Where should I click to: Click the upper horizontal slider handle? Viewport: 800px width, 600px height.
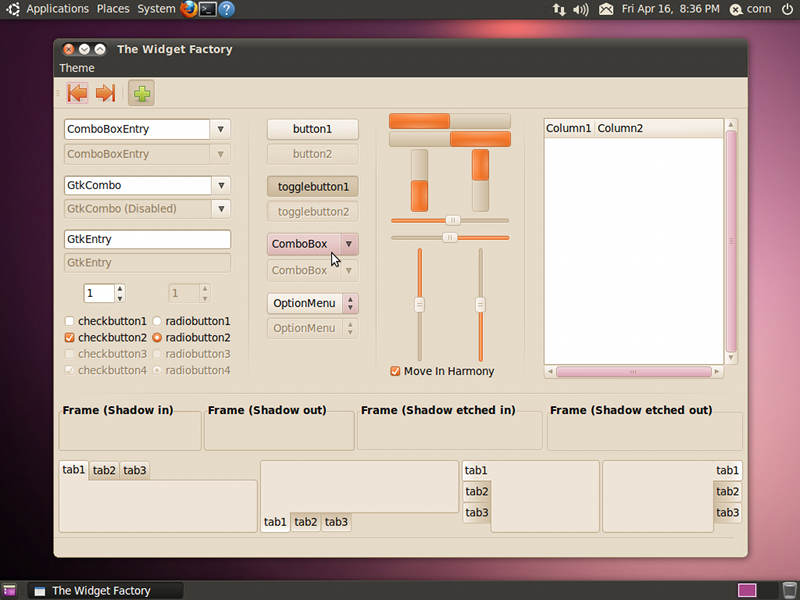click(x=453, y=220)
